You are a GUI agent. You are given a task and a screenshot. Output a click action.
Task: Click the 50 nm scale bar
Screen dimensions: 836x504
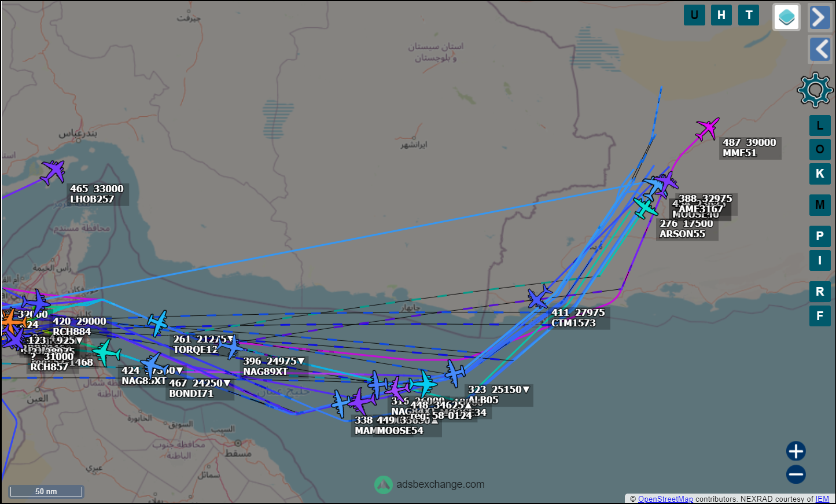(x=46, y=491)
